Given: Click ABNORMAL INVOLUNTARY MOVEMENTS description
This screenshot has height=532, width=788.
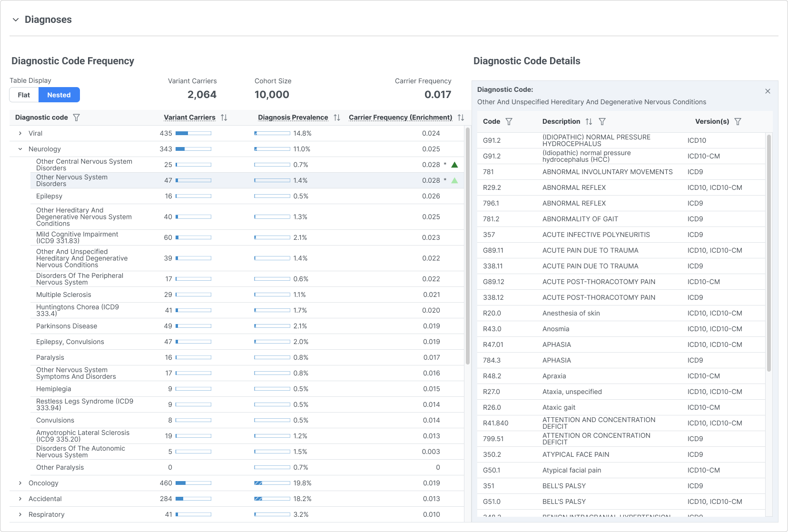Looking at the screenshot, I should click(608, 172).
